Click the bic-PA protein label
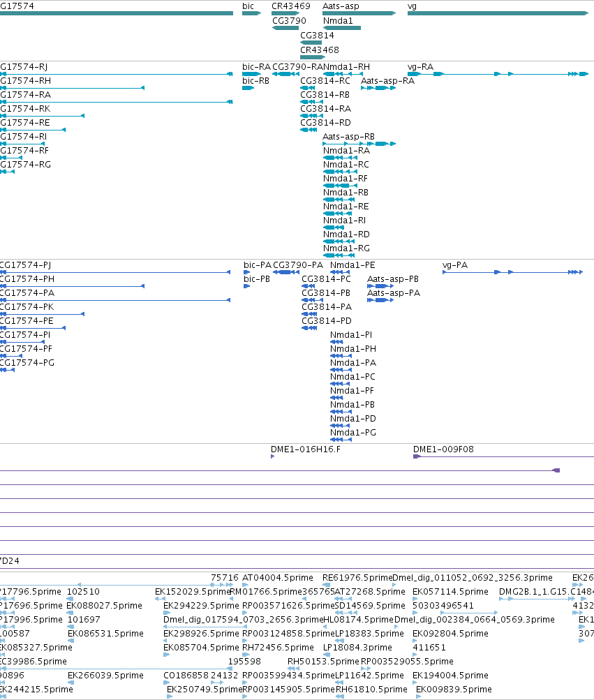Screen dimensions: 594x700 [x=258, y=265]
